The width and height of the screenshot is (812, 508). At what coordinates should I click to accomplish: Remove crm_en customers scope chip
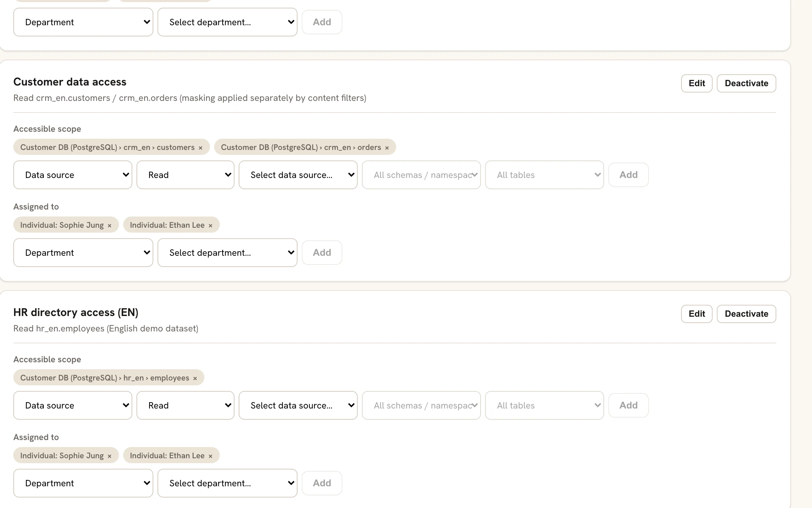tap(201, 148)
